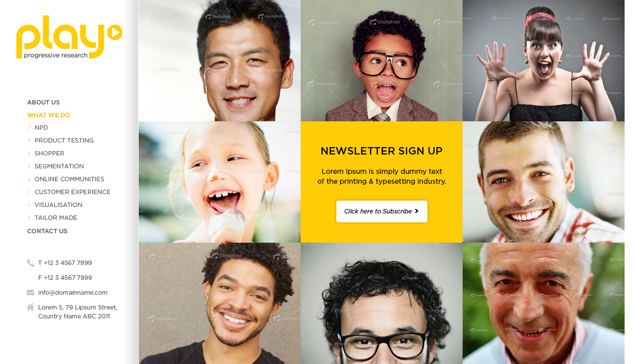Click the phone handset icon
634x364 pixels.
pos(31,263)
